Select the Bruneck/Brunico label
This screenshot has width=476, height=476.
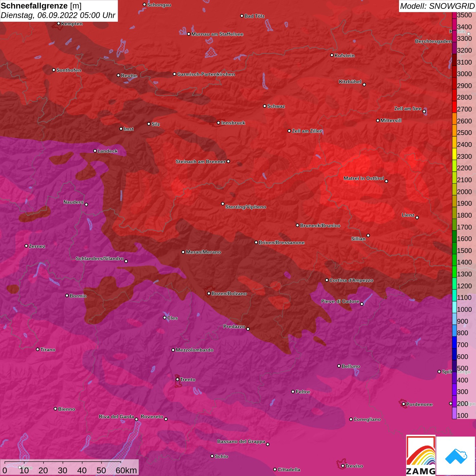pos(320,225)
